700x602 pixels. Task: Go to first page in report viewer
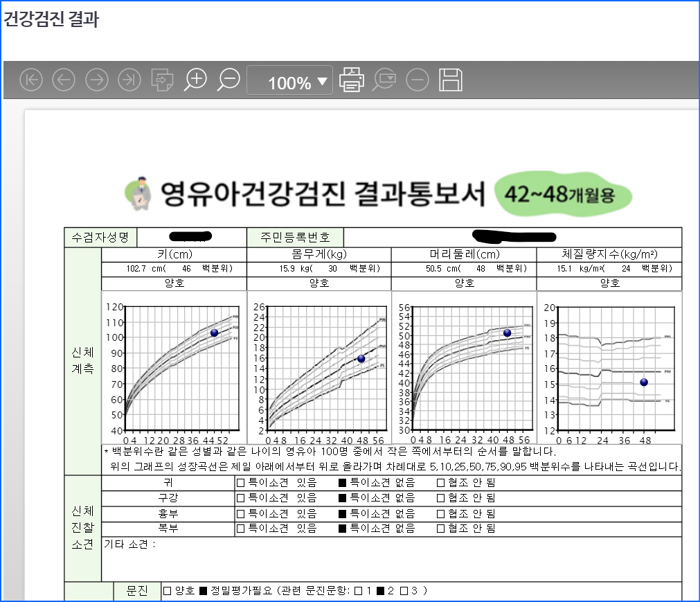(31, 80)
